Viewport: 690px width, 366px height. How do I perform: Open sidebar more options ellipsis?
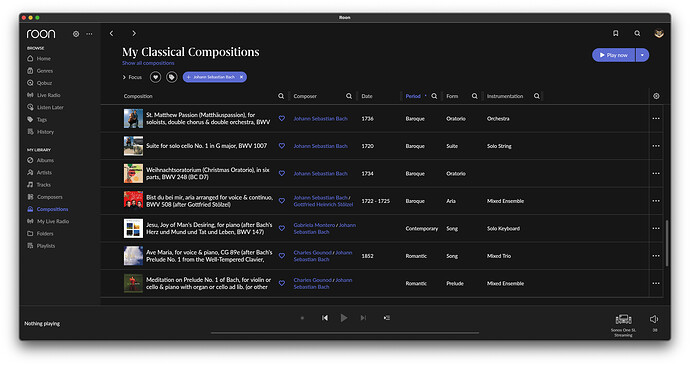tap(89, 34)
